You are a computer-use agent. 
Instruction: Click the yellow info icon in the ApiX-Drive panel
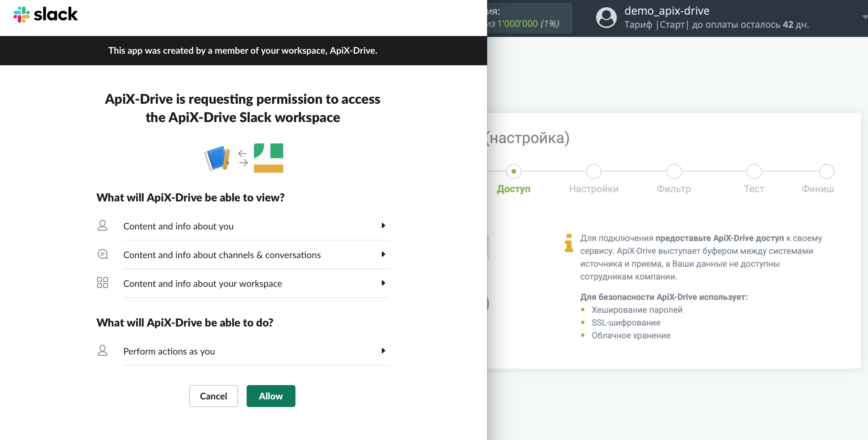click(x=569, y=243)
